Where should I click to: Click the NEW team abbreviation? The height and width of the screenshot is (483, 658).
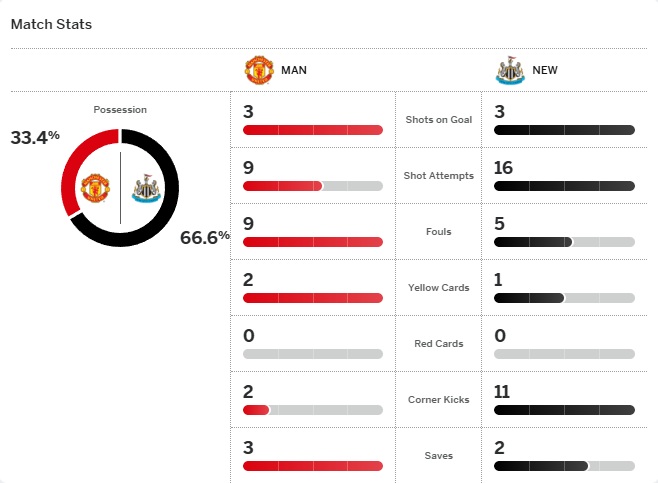pos(545,71)
